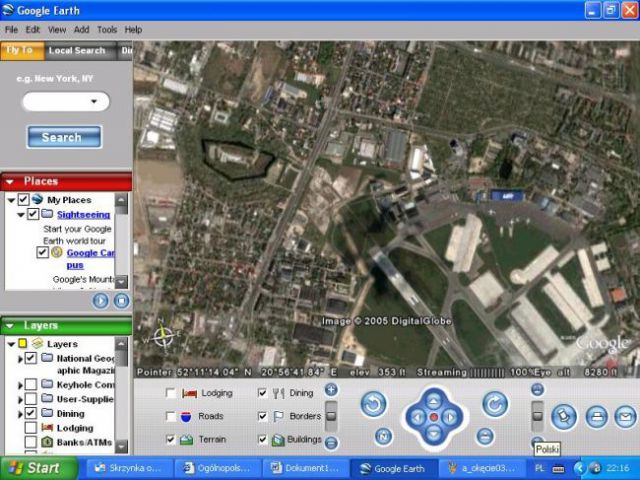
Task: Select the Fly To tab
Action: pos(22,51)
